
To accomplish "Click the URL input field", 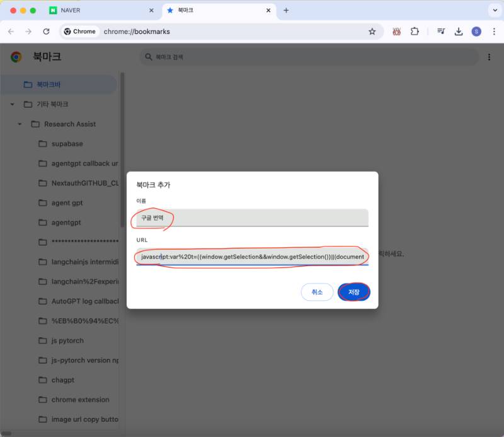I will [252, 257].
